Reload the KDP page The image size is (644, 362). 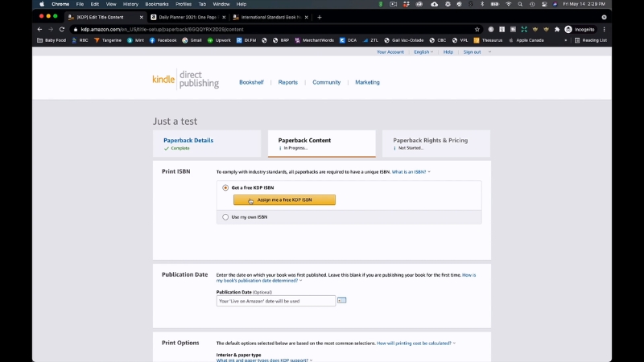(62, 29)
